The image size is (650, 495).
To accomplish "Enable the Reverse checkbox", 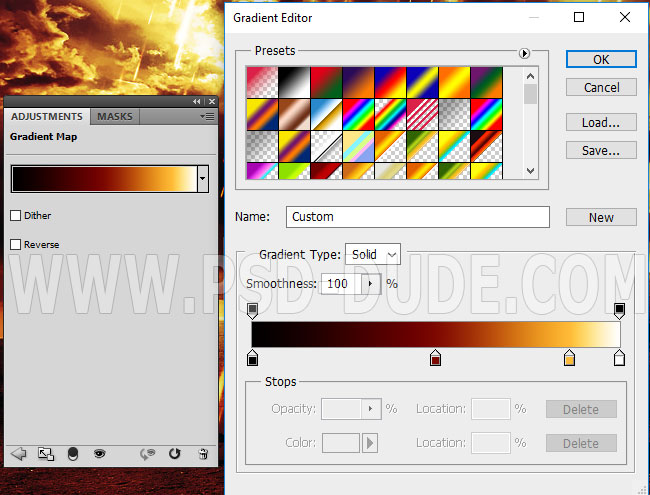I will pyautogui.click(x=15, y=245).
